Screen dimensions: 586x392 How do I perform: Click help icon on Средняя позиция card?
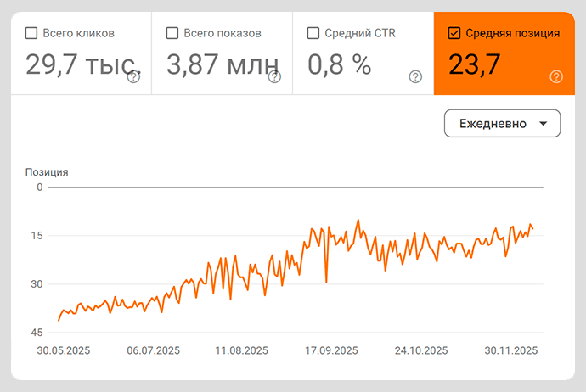tap(556, 77)
